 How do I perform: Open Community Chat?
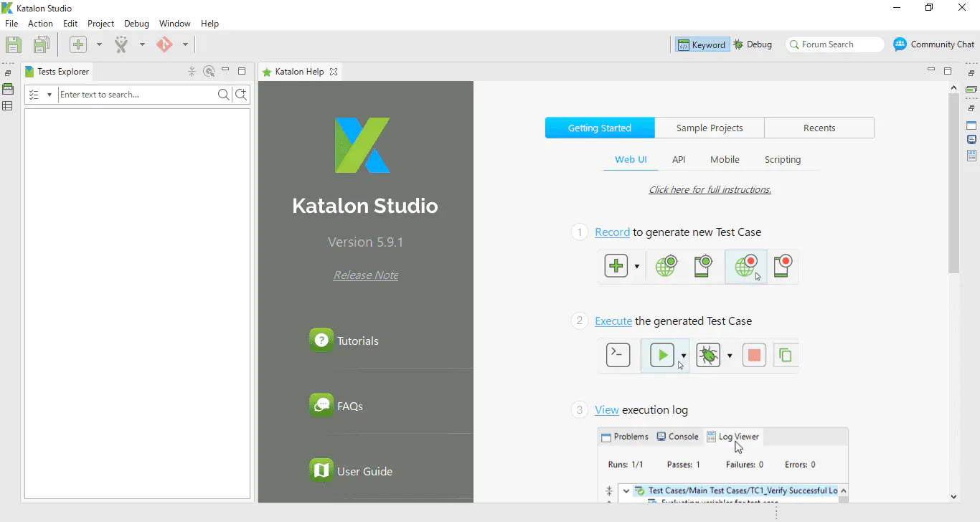(x=933, y=44)
